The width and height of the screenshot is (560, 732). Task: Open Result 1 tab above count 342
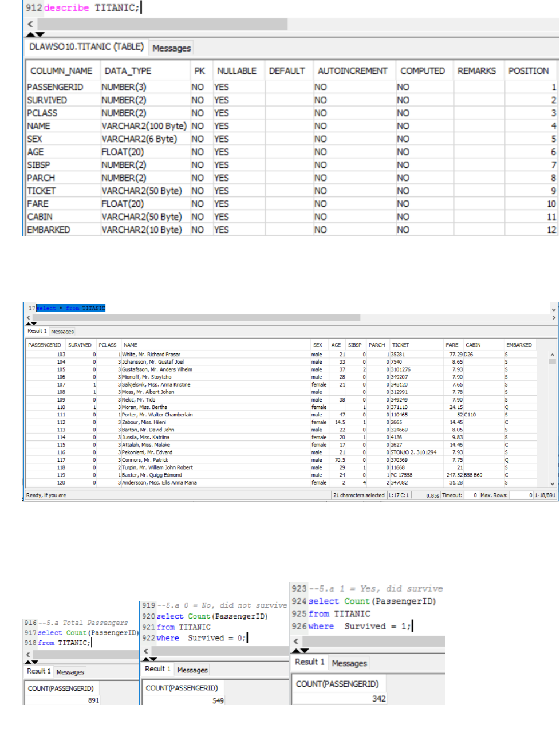(x=310, y=662)
